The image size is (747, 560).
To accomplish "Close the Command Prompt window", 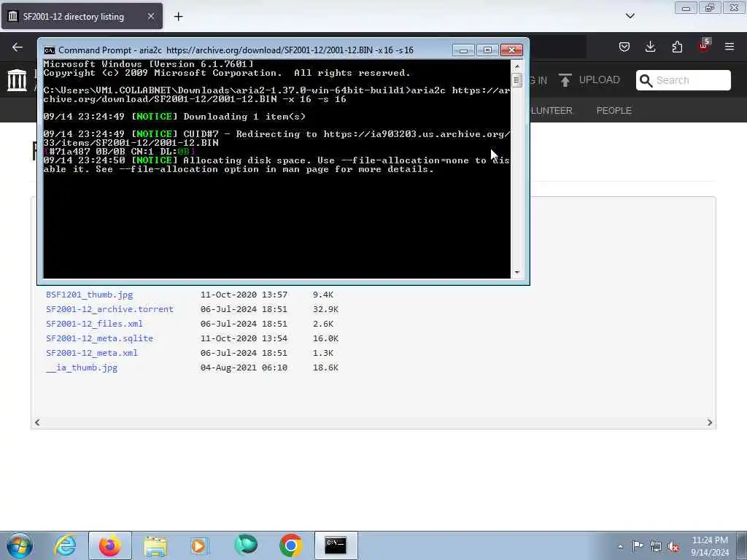I will click(511, 50).
